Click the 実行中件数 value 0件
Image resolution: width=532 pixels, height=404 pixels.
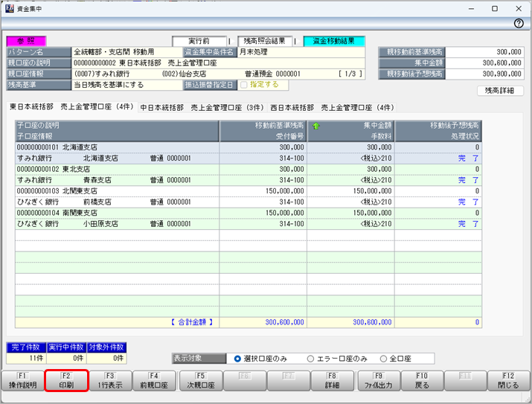pos(66,358)
